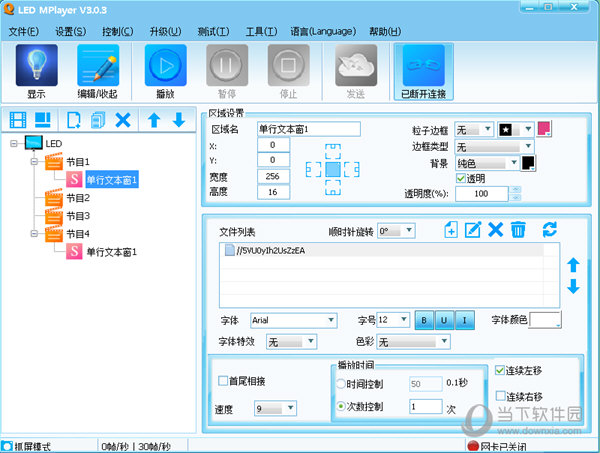Click the left position alignment bracket icon
Viewport: 600px width, 453px height.
tap(313, 169)
